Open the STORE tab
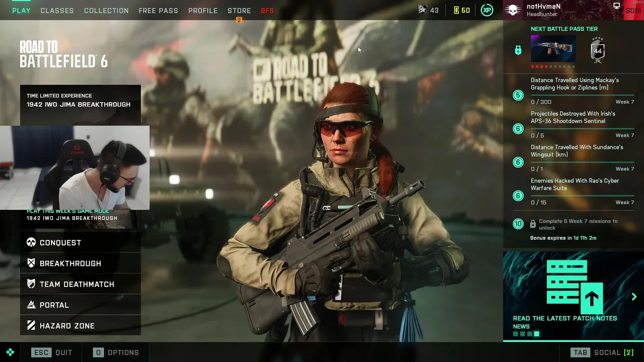The image size is (644, 362). coord(239,11)
